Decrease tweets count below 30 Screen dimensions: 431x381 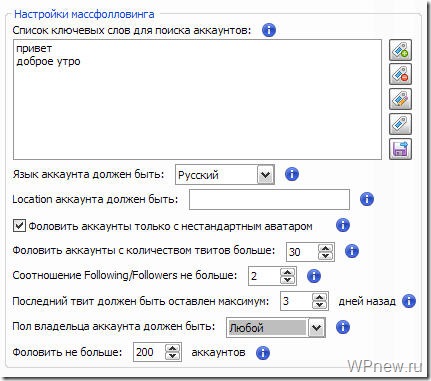pyautogui.click(x=325, y=256)
